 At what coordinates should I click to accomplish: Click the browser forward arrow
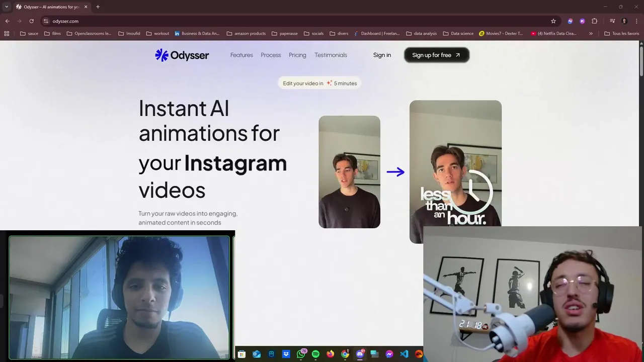(x=19, y=21)
